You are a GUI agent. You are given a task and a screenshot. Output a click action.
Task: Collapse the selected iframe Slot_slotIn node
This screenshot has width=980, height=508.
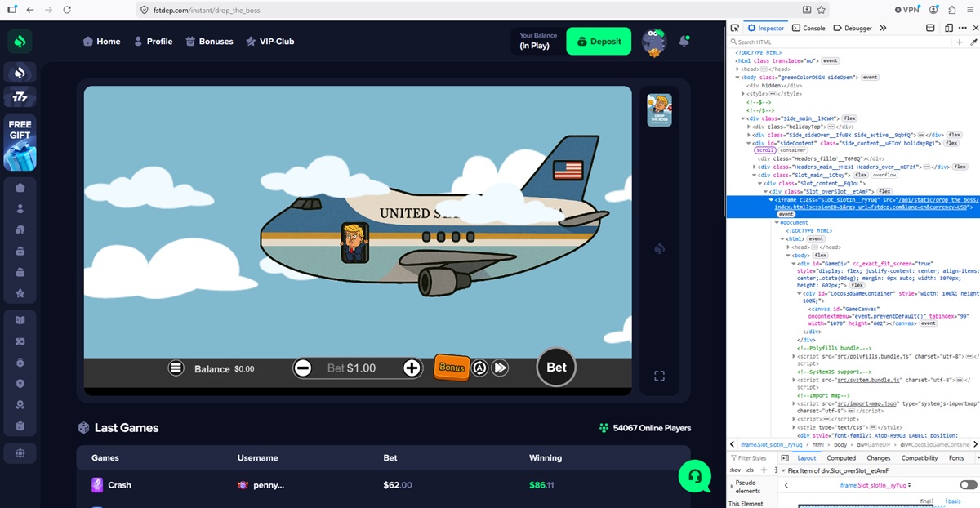pyautogui.click(x=771, y=200)
